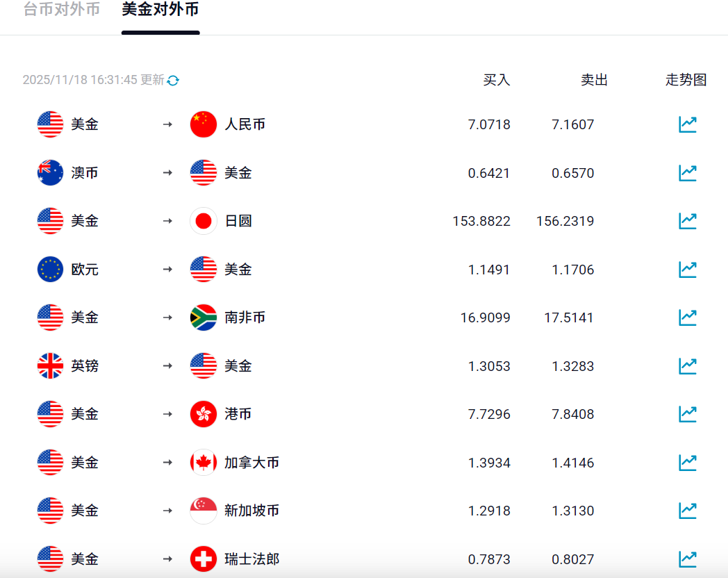
Task: Click the 走势图 column header
Action: point(686,80)
